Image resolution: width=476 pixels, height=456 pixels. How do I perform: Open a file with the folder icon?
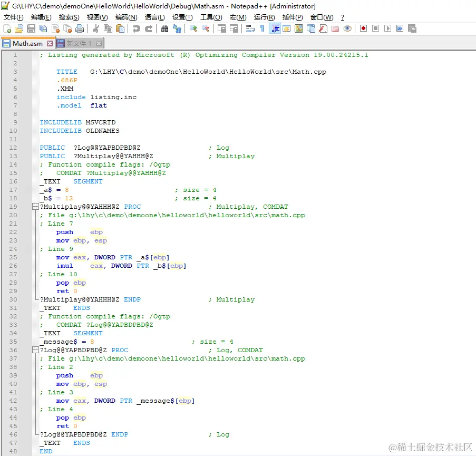pos(19,28)
